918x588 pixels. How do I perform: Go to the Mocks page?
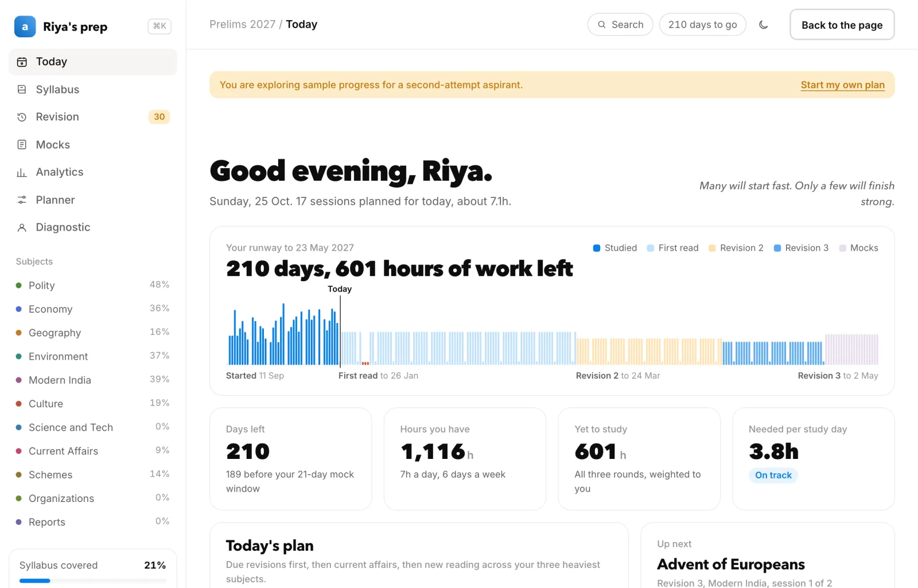tap(93, 145)
